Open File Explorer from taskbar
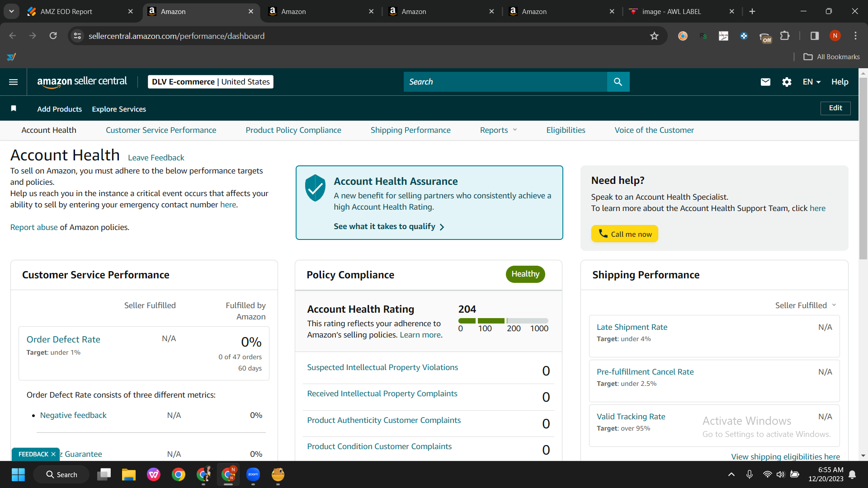This screenshot has width=868, height=488. (x=128, y=474)
